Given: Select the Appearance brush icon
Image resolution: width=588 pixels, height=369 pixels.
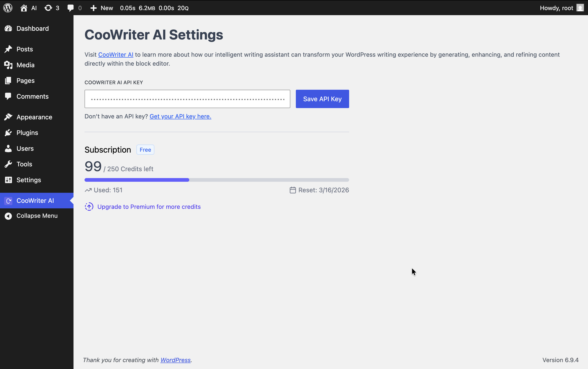Looking at the screenshot, I should (8, 117).
